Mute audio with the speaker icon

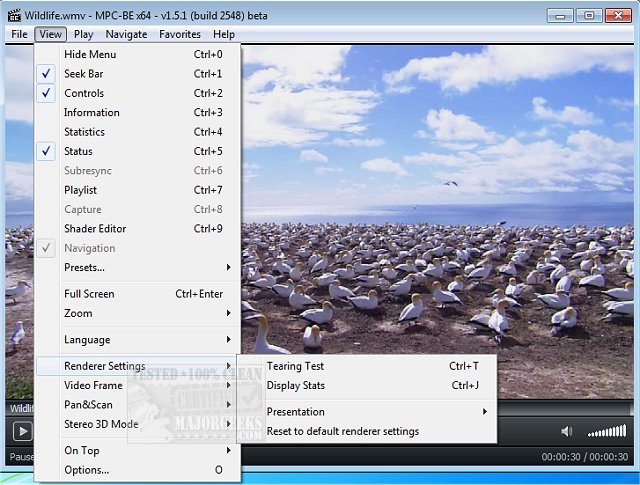coord(567,431)
